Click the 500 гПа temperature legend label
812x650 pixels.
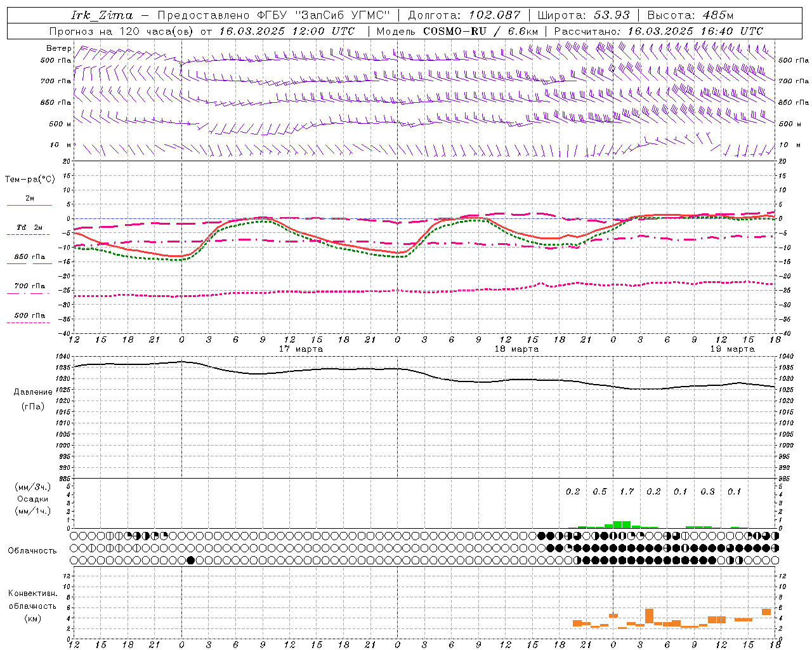click(x=30, y=315)
